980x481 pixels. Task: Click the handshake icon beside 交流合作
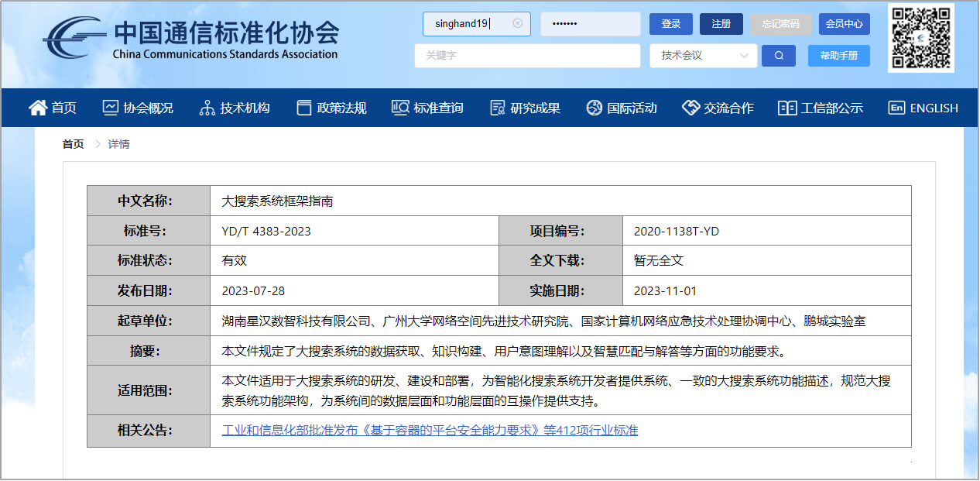click(691, 108)
